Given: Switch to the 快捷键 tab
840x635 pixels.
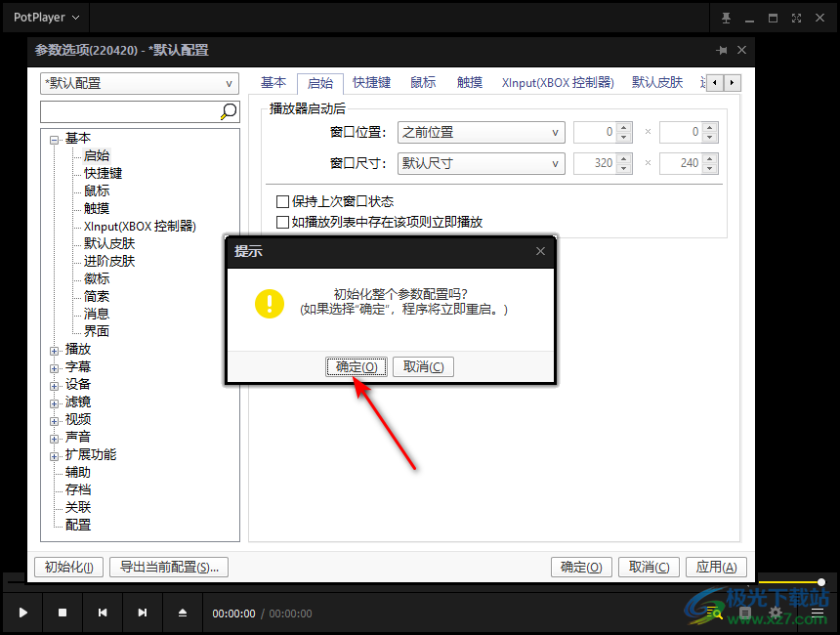Looking at the screenshot, I should click(x=372, y=82).
